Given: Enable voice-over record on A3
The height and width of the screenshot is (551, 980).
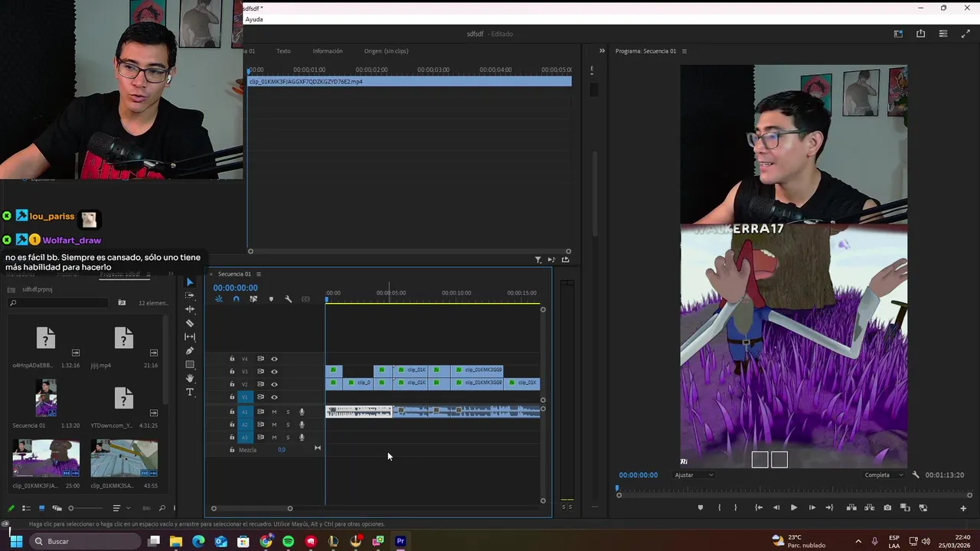Looking at the screenshot, I should [302, 438].
